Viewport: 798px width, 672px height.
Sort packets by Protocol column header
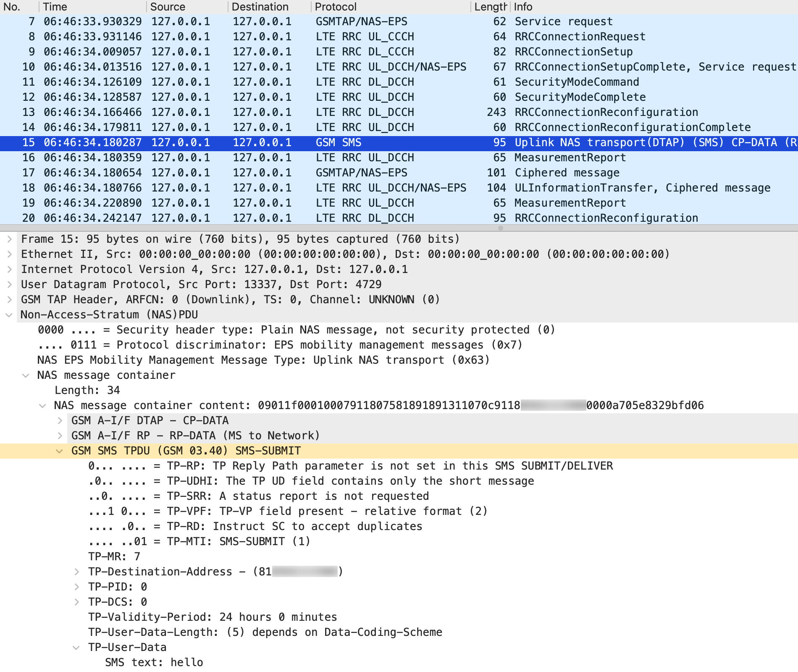tap(336, 7)
